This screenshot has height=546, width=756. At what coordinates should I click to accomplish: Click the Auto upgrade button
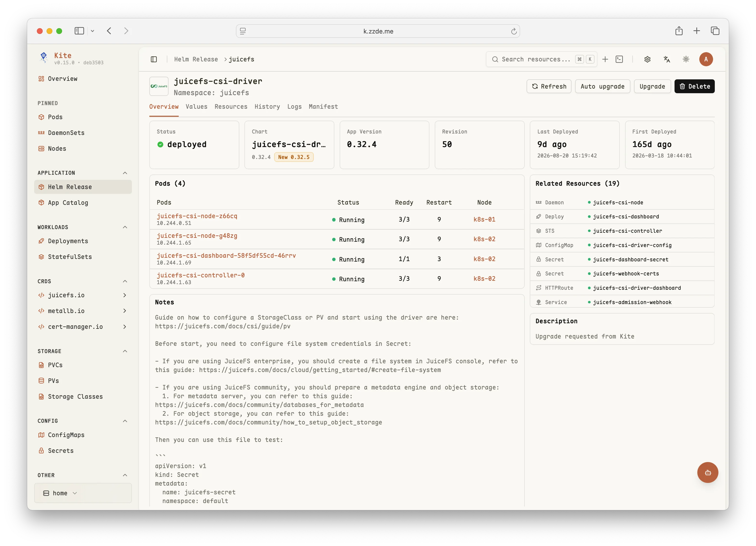click(602, 86)
